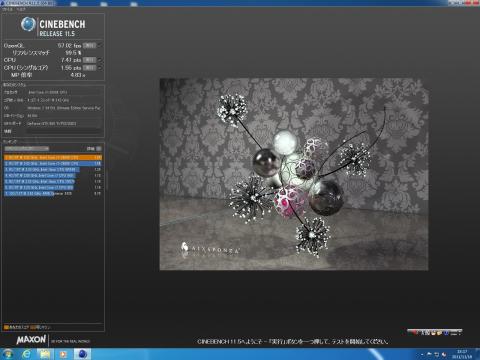Select the orange first-place ranking row

click(x=53, y=157)
